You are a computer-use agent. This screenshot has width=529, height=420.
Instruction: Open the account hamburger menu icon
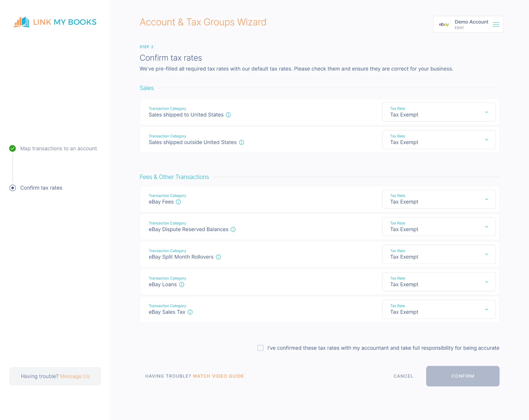[496, 24]
